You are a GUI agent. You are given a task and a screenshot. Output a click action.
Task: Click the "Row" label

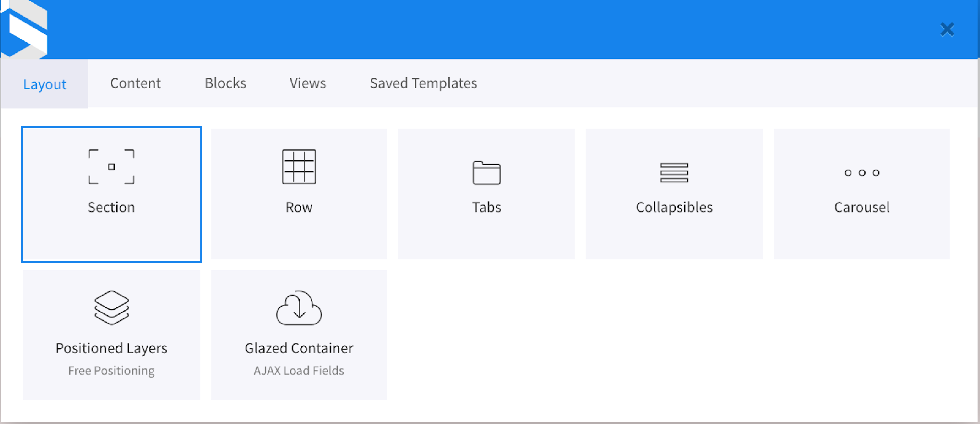click(x=299, y=207)
